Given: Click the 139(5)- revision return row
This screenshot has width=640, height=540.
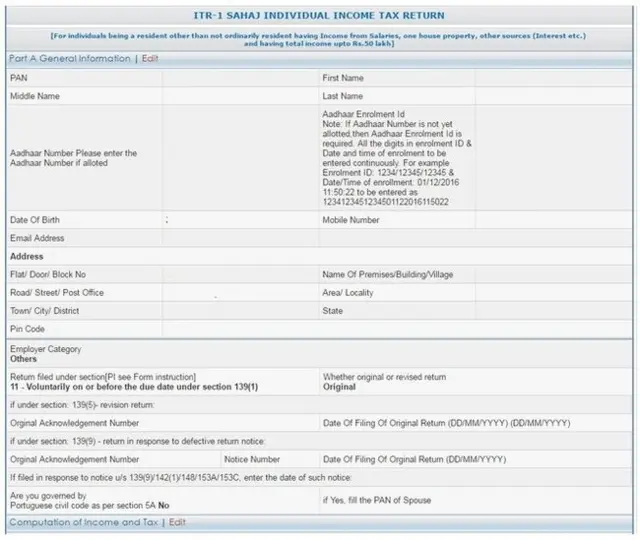Looking at the screenshot, I should [x=319, y=405].
